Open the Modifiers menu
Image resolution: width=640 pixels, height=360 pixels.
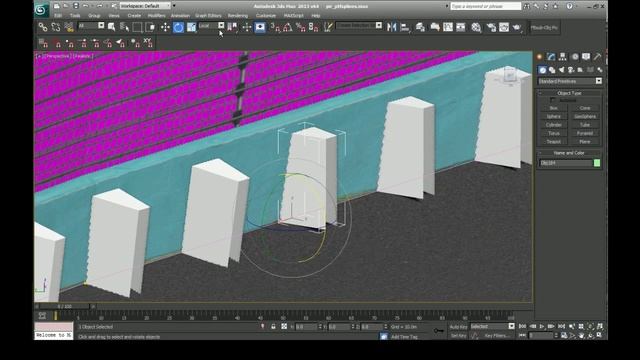click(x=156, y=16)
